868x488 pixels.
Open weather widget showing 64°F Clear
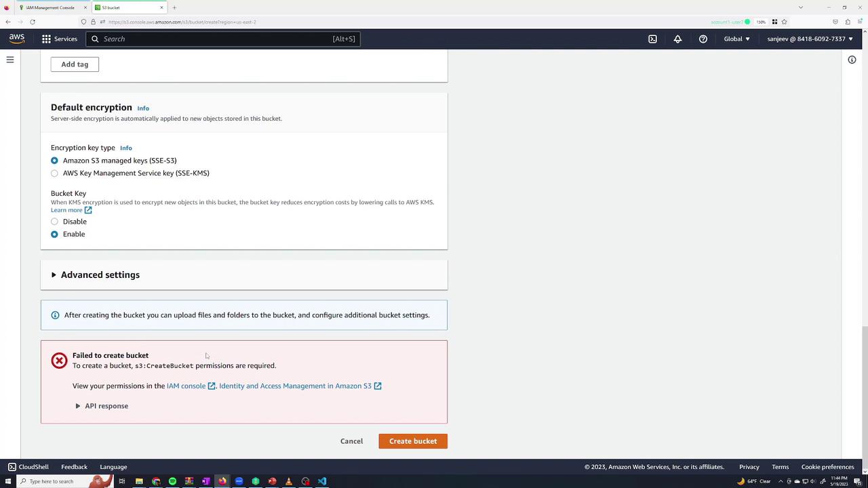754,481
